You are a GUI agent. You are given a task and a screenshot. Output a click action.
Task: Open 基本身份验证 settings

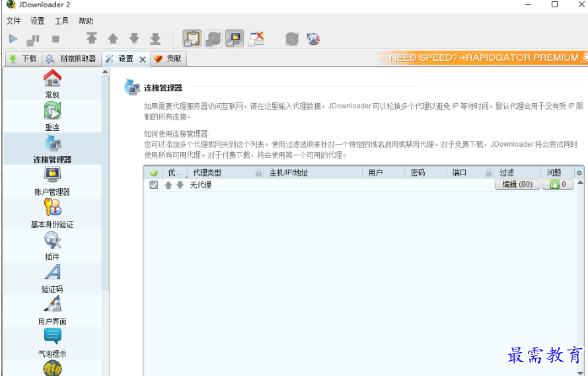click(x=52, y=213)
